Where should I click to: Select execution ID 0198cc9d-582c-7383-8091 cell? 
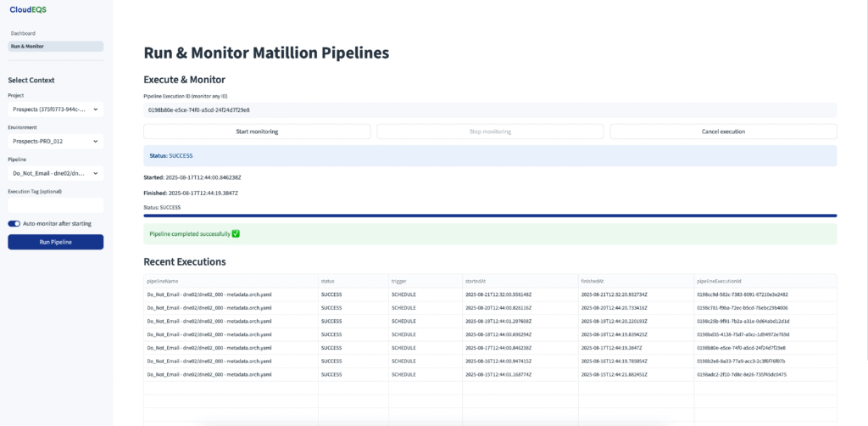pyautogui.click(x=765, y=294)
